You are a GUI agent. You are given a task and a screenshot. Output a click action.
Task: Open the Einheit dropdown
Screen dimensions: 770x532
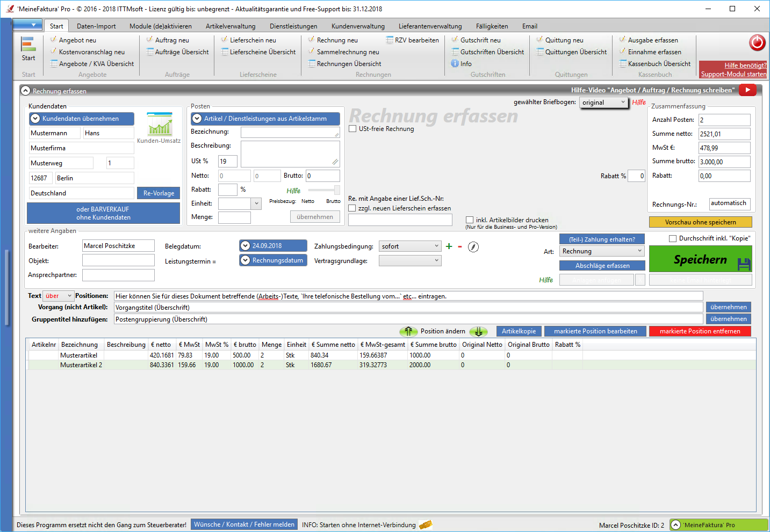240,203
